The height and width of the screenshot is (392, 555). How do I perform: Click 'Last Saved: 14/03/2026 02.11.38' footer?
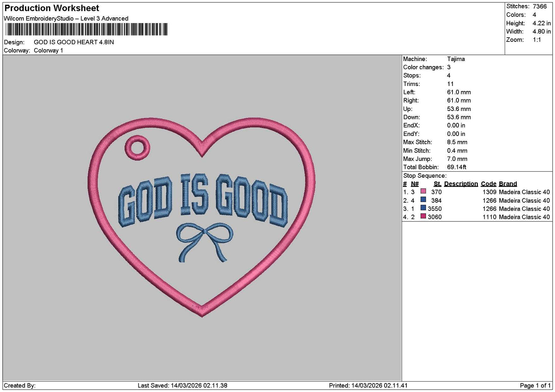coord(182,385)
